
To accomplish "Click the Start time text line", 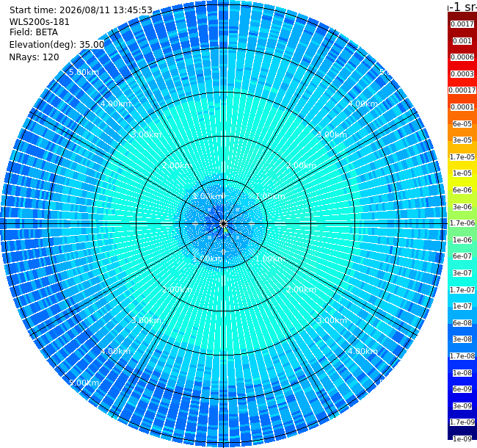I will (x=81, y=10).
